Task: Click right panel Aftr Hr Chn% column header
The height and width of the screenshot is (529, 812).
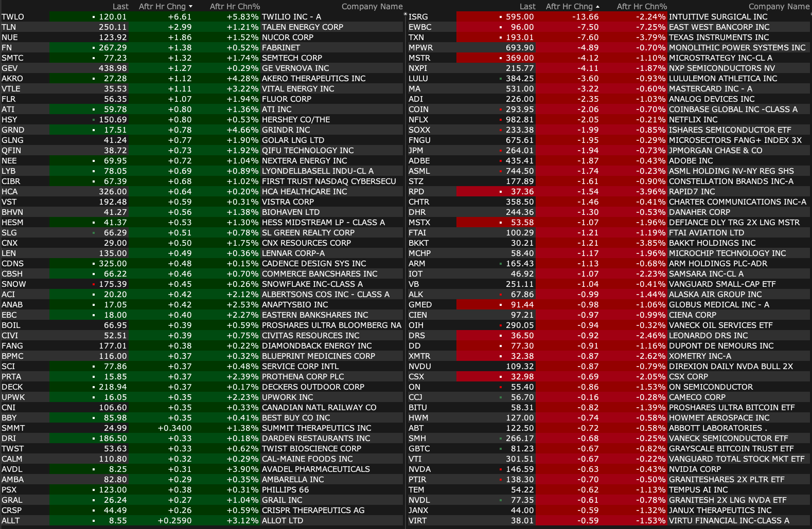Action: point(642,7)
